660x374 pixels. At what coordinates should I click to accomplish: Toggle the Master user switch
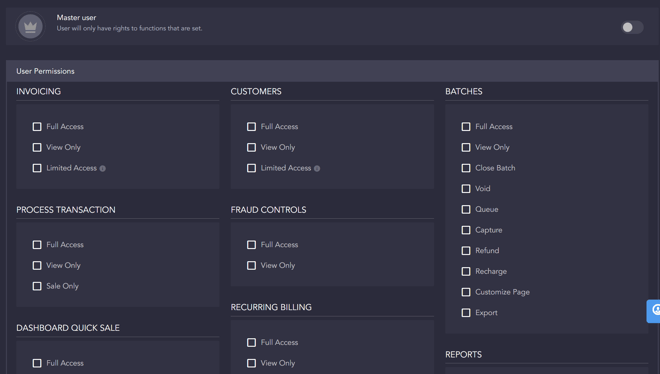click(x=632, y=27)
